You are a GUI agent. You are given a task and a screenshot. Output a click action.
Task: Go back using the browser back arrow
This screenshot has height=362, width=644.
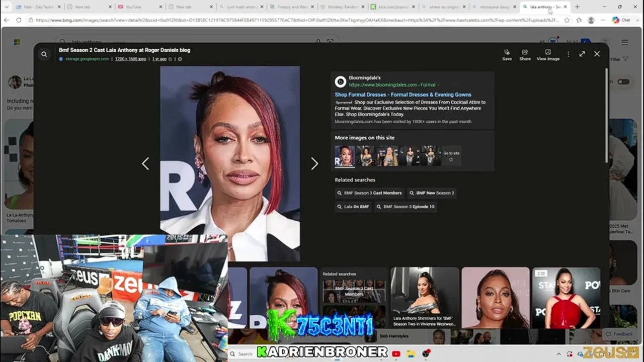[7, 20]
